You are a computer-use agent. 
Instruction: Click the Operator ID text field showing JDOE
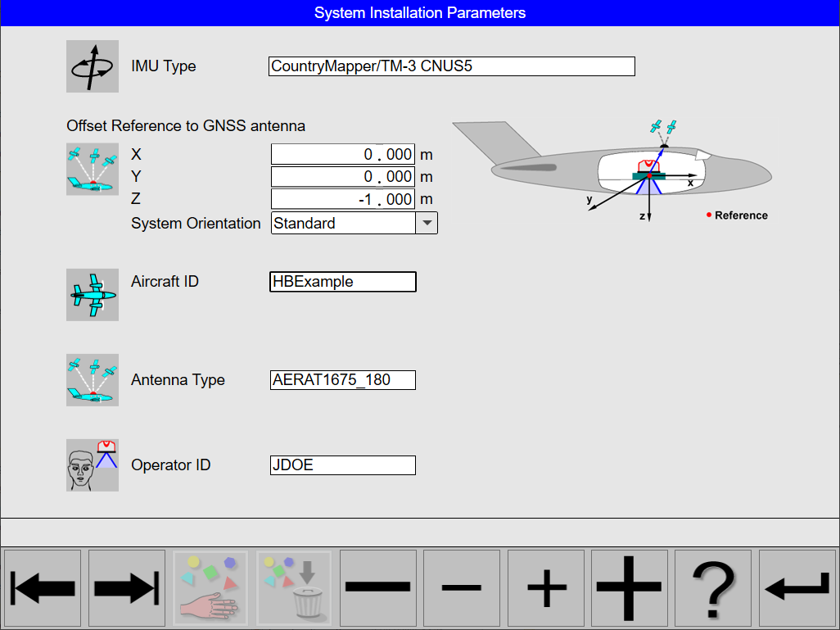pos(342,465)
